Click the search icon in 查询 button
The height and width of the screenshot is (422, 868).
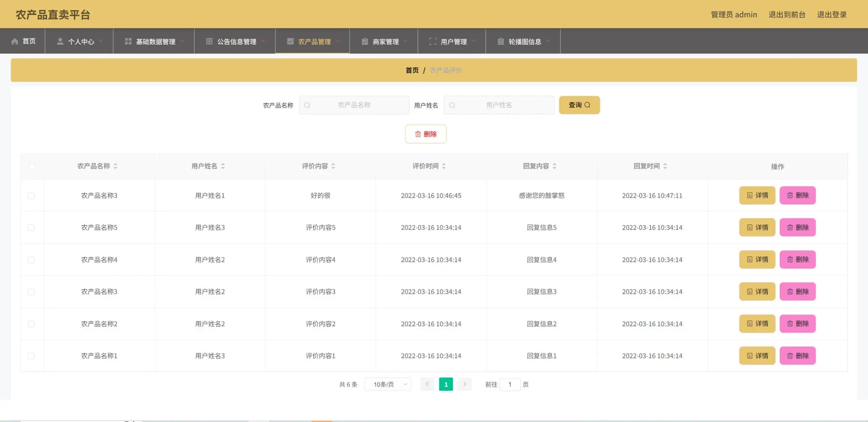[x=587, y=105]
